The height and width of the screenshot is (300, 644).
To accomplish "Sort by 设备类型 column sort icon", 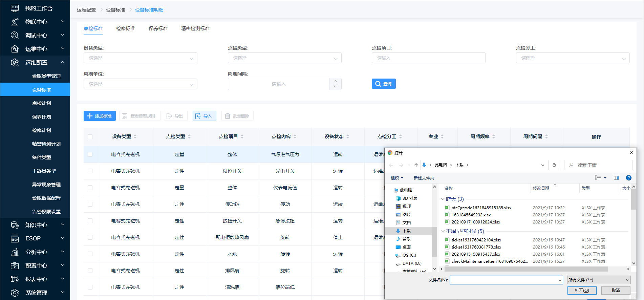I will [135, 137].
